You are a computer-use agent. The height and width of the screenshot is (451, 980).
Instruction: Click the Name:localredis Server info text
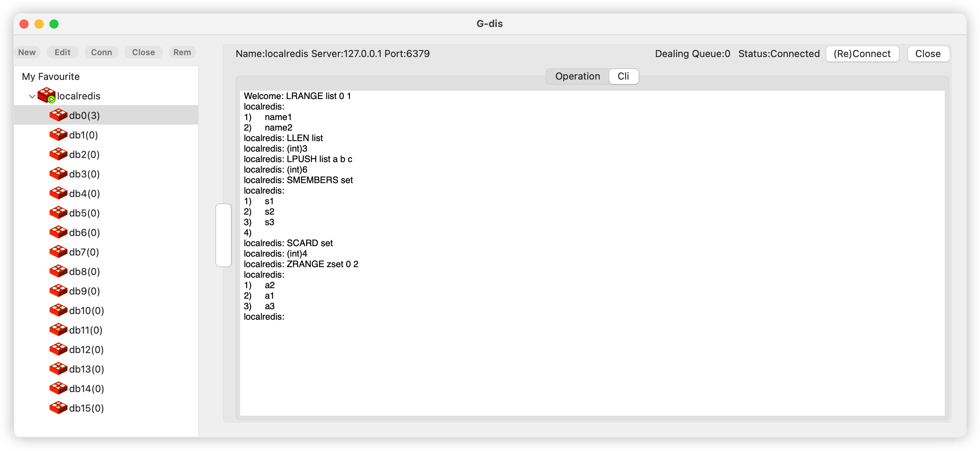[x=332, y=54]
